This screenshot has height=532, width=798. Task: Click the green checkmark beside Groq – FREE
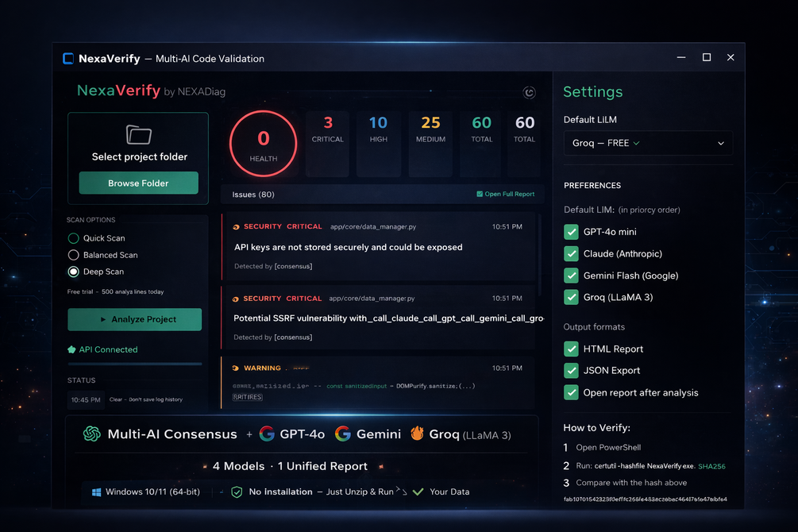[636, 144]
